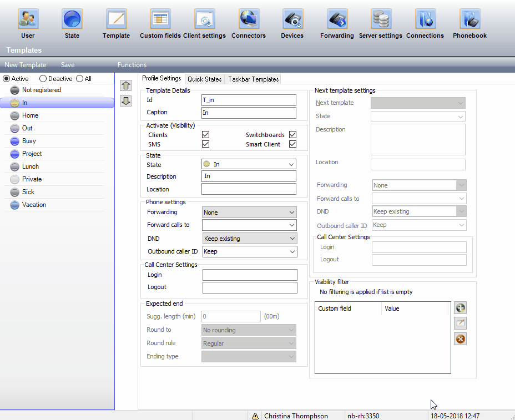The image size is (515, 420).
Task: Open the Connectors icon
Action: 249,19
